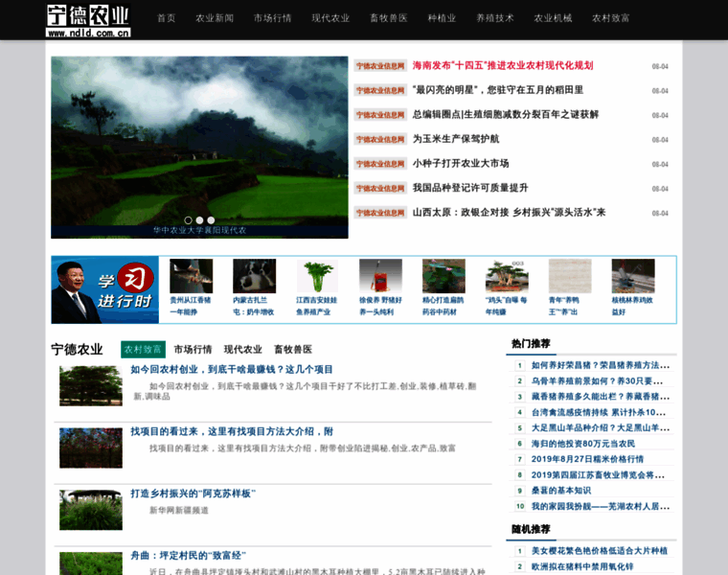Click thumbnail for 青年"养鸭王"

(570, 276)
